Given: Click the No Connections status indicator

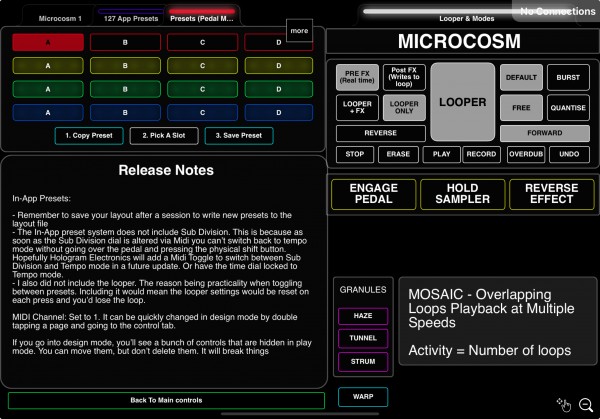Looking at the screenshot, I should 557,11.
